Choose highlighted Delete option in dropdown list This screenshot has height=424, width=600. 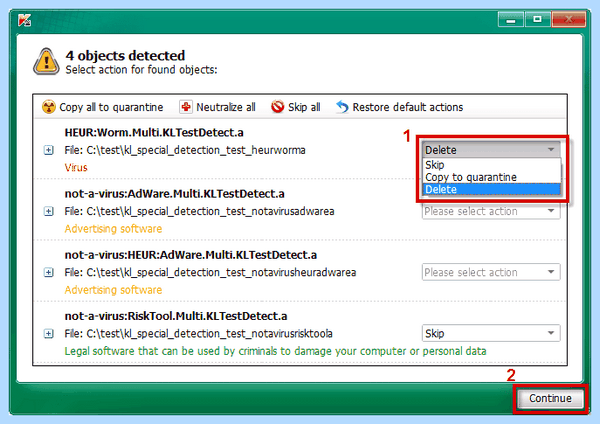491,189
